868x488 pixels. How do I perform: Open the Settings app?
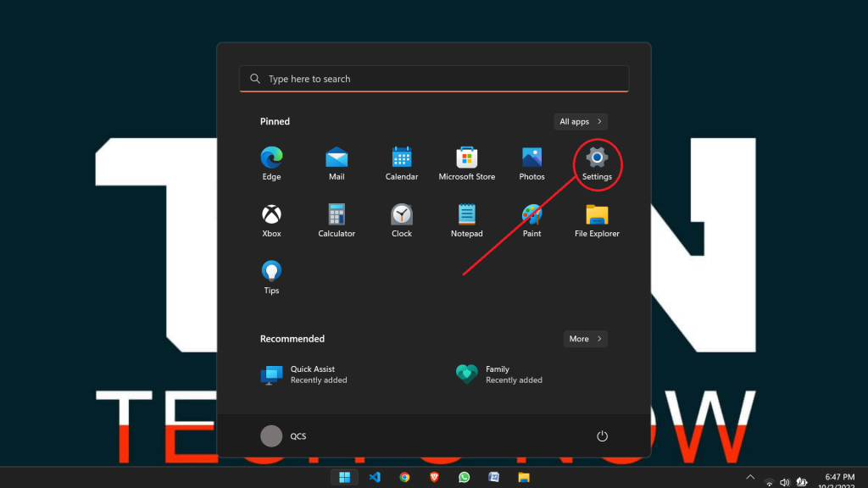[x=597, y=164]
